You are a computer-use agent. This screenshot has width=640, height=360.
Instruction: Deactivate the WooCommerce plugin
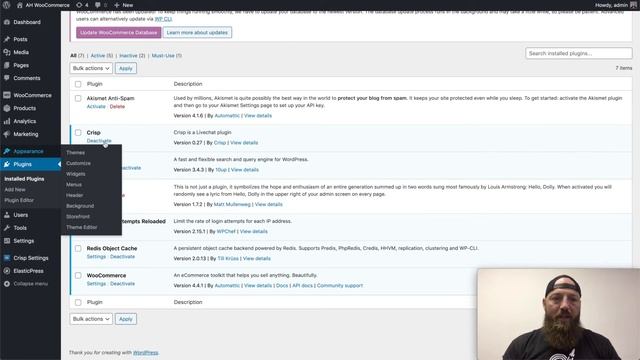point(122,284)
